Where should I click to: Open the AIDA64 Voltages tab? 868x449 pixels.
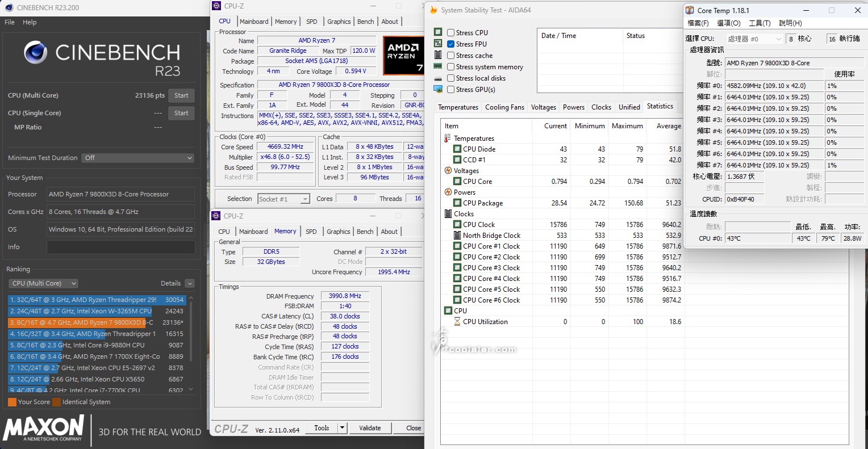pyautogui.click(x=543, y=107)
